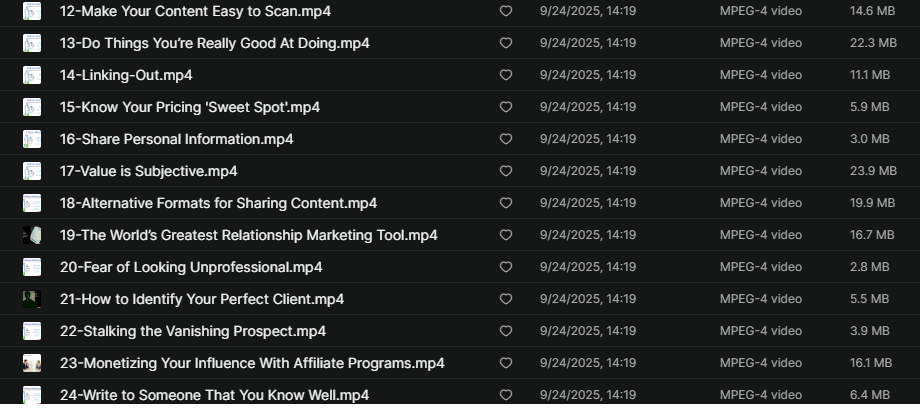Click file icon for 14-Linking-Out.mp4
This screenshot has width=920, height=409.
click(32, 76)
